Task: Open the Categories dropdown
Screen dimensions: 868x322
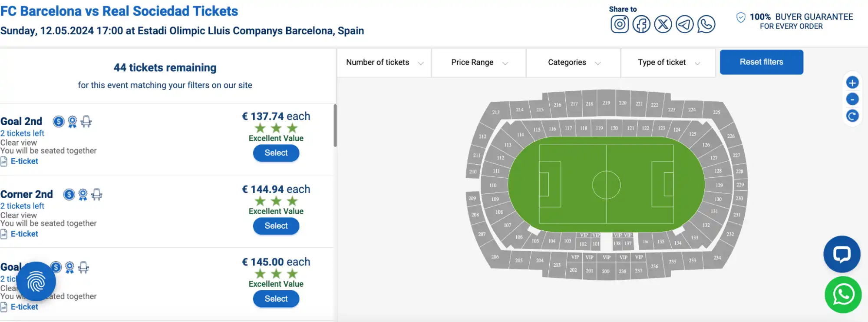Action: [x=573, y=62]
